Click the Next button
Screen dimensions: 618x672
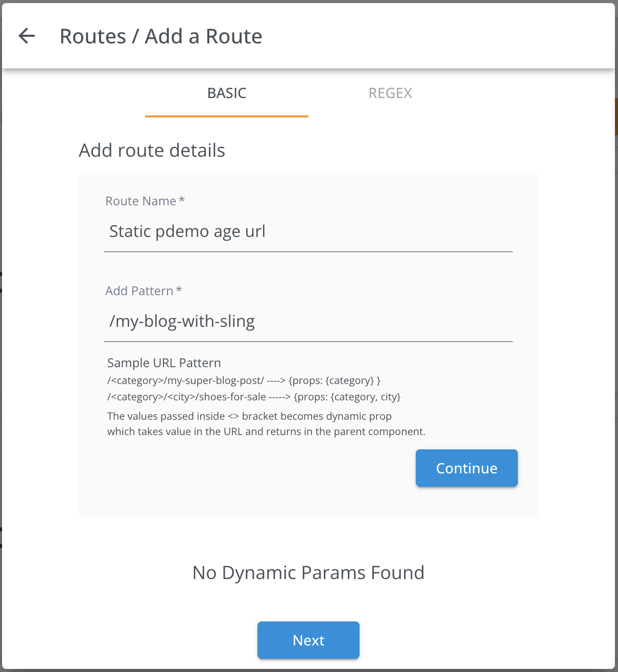(308, 640)
